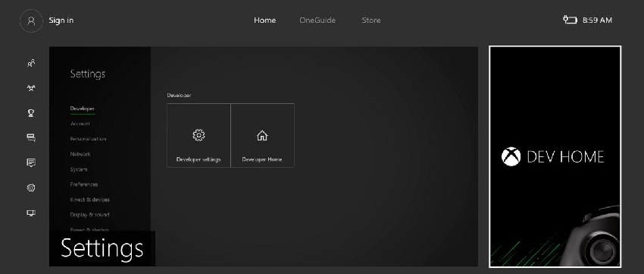Select System in the settings list
This screenshot has height=274, width=644.
tap(79, 169)
